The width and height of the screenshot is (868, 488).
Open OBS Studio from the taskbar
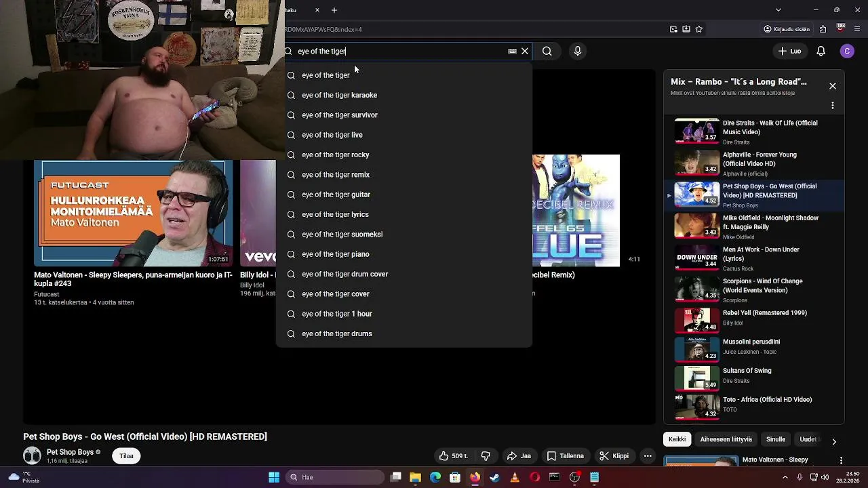pos(574,477)
